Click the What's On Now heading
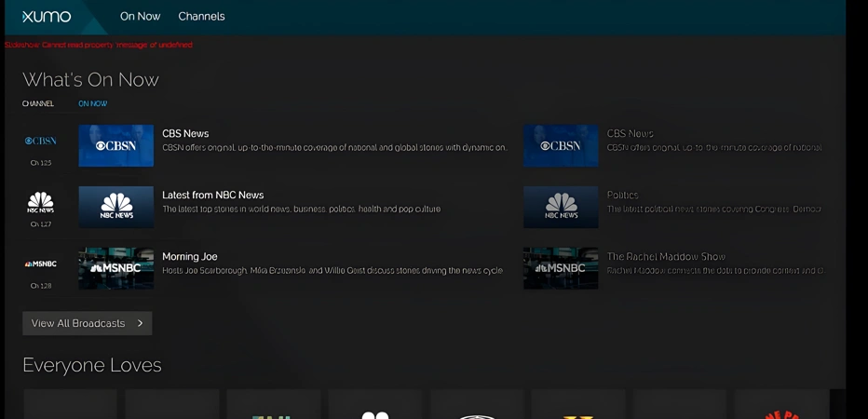The width and height of the screenshot is (868, 419). click(x=90, y=80)
